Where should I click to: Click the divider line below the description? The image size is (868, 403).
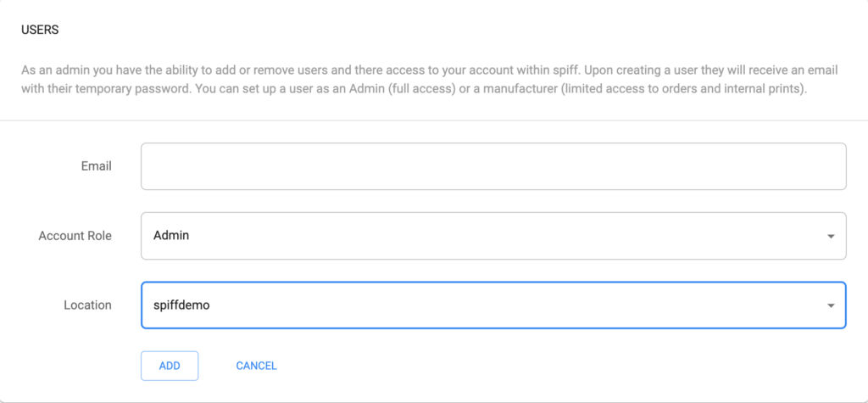pyautogui.click(x=434, y=120)
